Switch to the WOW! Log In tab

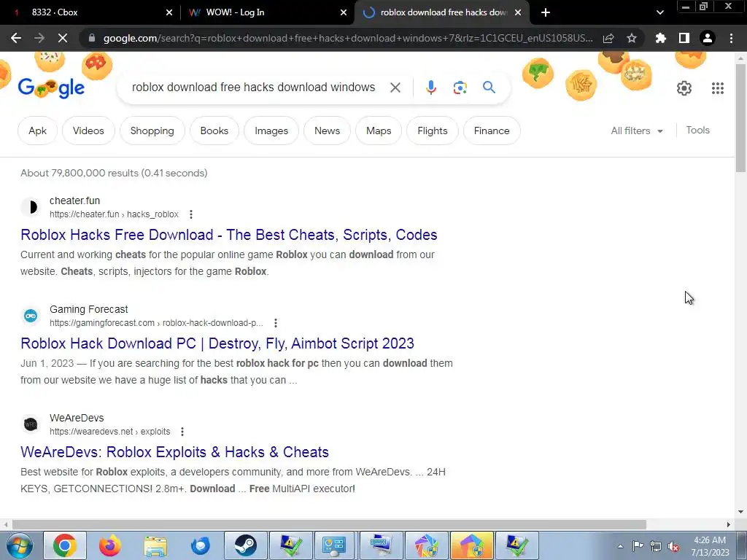coord(267,13)
